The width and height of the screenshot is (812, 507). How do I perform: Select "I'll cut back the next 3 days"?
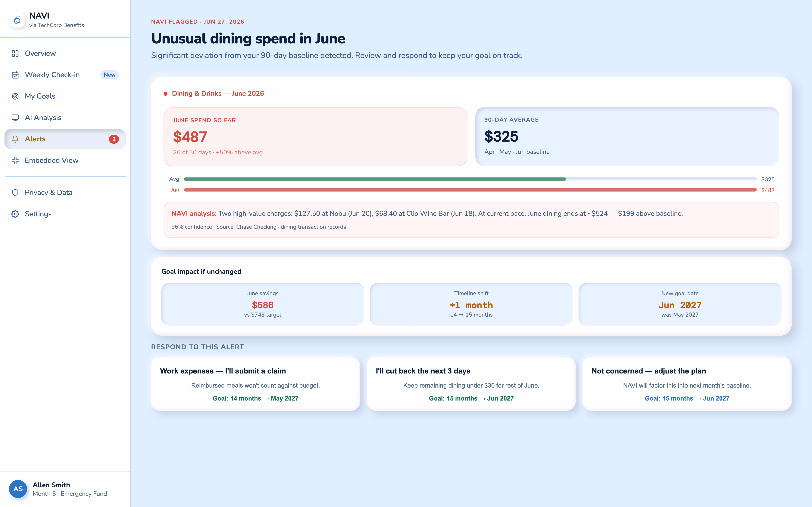471,384
